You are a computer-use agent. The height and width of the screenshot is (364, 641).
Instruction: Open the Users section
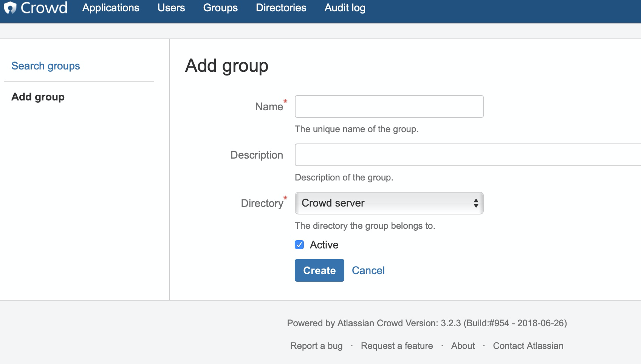pyautogui.click(x=171, y=8)
